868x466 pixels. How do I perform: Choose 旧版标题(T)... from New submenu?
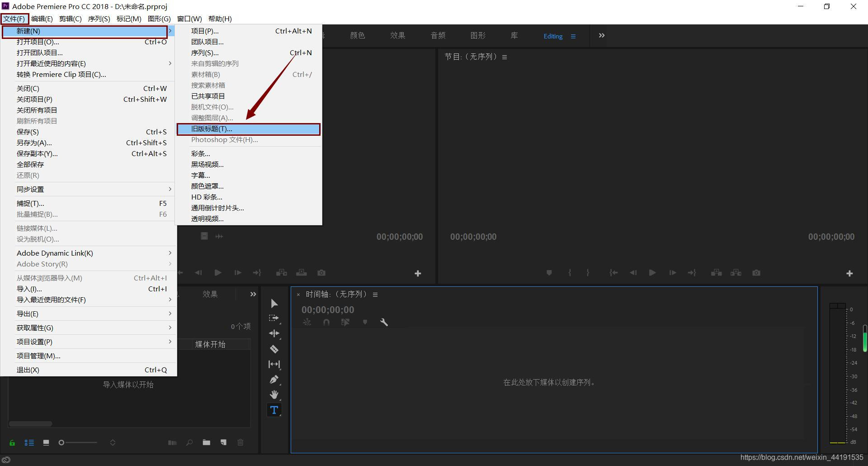coord(249,129)
